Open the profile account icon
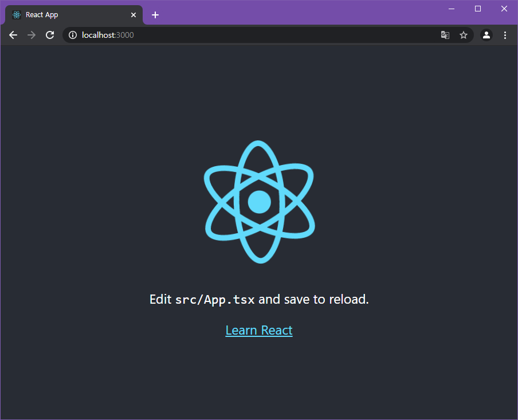518x420 pixels. (x=486, y=35)
